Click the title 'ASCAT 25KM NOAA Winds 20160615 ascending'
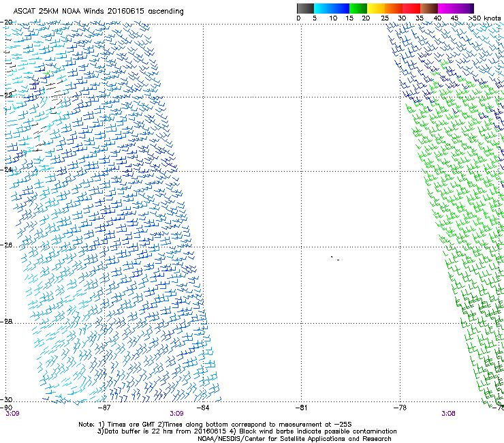 pyautogui.click(x=98, y=12)
